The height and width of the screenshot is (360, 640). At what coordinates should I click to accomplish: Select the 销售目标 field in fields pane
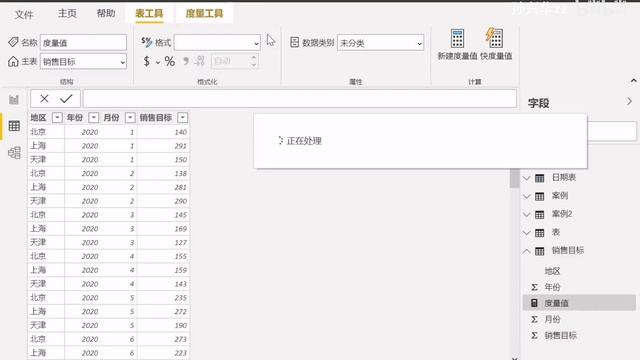click(x=560, y=336)
